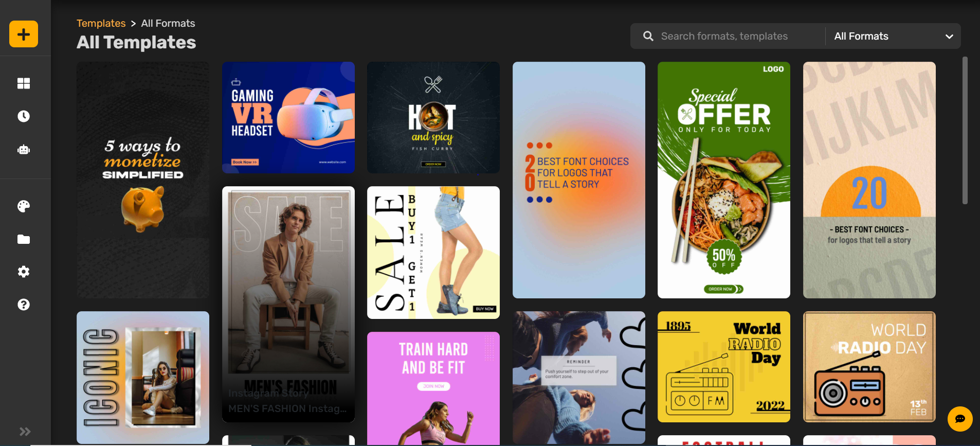
Task: Select the Special Offer 50% off template
Action: [x=724, y=180]
